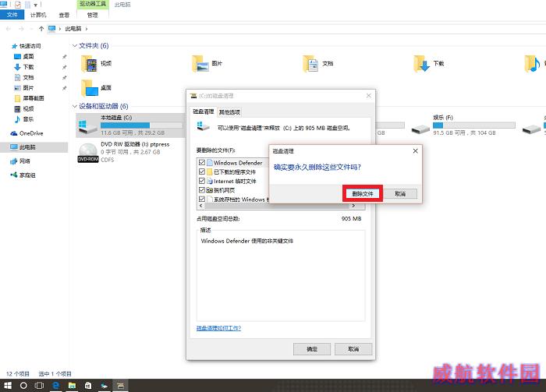Screen dimensions: 546x392
Task: Close the 磁盘清理 confirmation dialog
Action: pos(415,151)
